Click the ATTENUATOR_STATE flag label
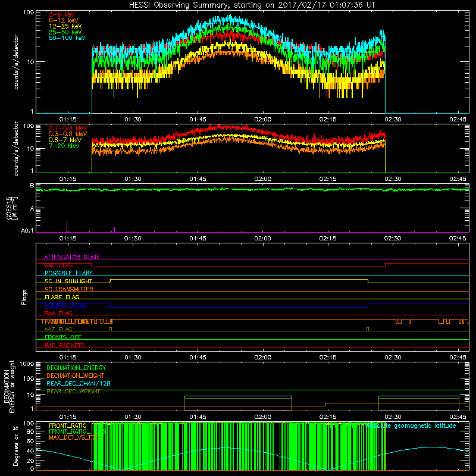This screenshot has width=476, height=476. point(72,257)
